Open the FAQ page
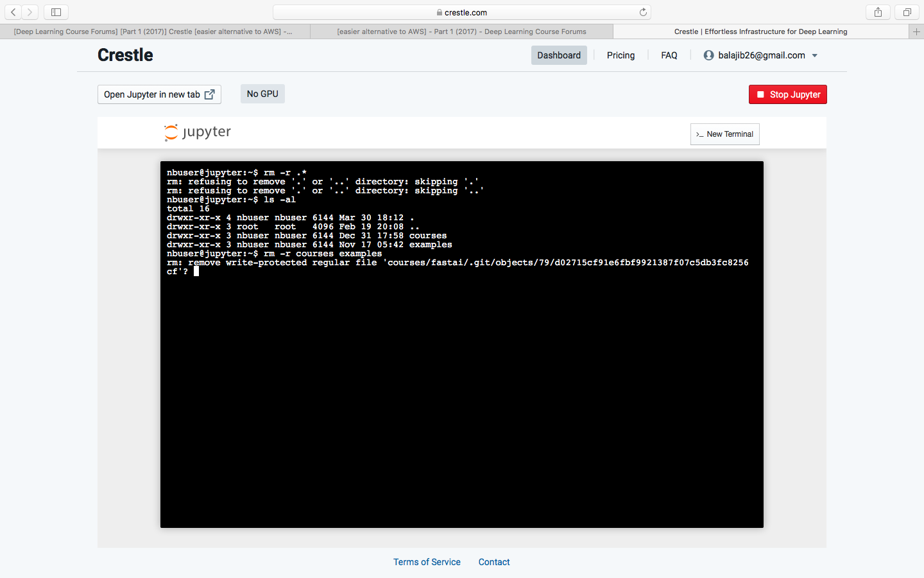 669,55
